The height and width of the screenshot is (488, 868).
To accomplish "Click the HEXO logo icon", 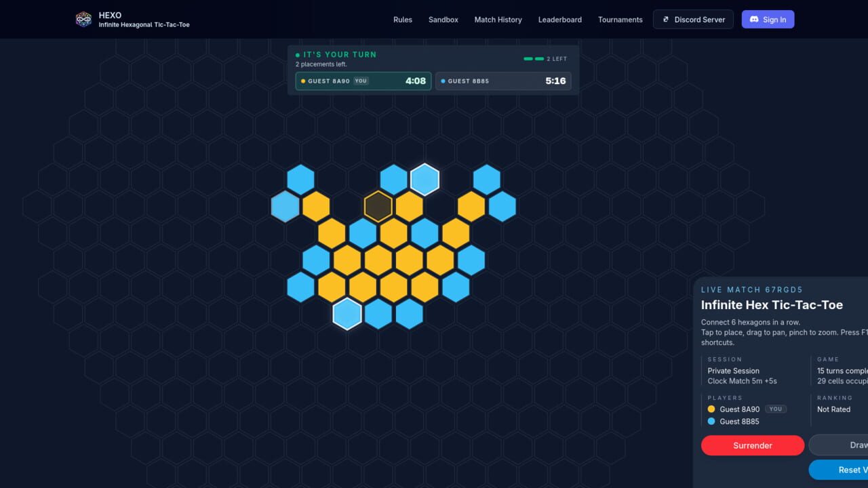I will (83, 19).
